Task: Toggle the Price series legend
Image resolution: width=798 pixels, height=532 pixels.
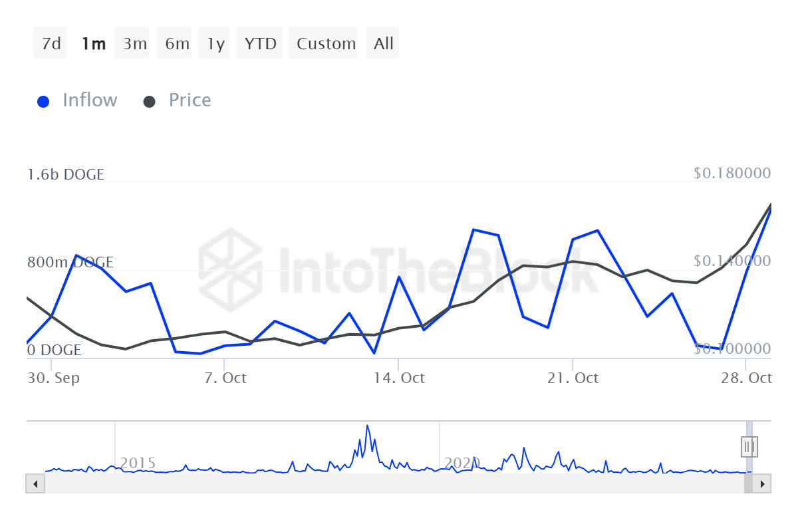Action: pyautogui.click(x=190, y=100)
